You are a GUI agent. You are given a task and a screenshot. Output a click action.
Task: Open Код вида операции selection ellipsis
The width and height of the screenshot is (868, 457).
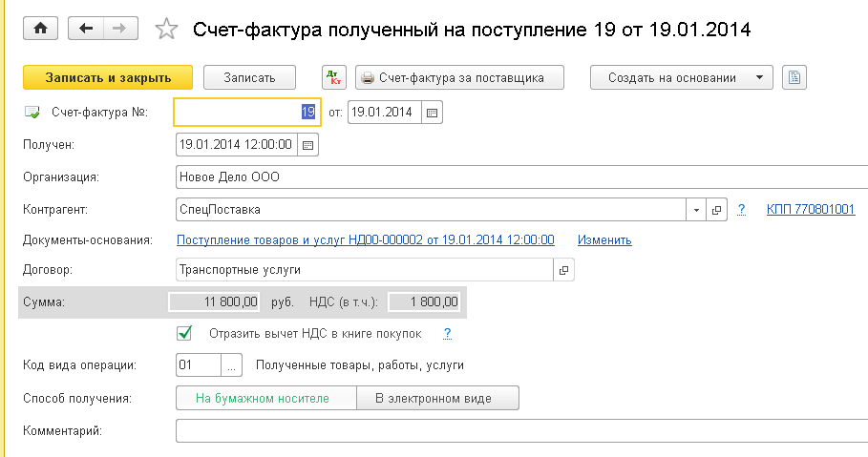(231, 365)
